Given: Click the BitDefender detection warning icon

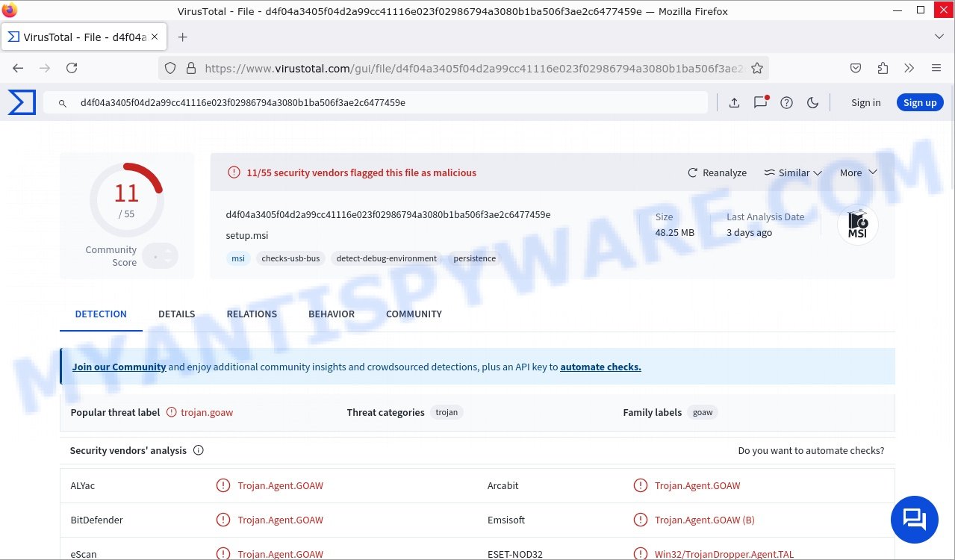Looking at the screenshot, I should click(223, 520).
